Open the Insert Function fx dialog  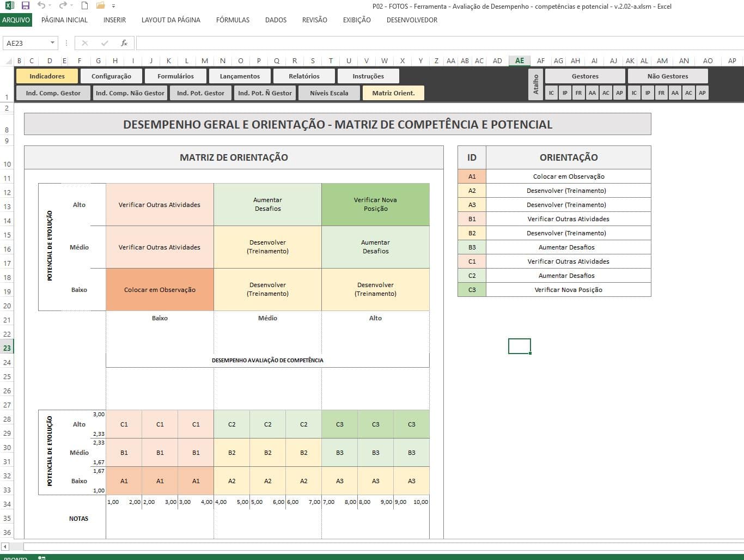pos(124,43)
